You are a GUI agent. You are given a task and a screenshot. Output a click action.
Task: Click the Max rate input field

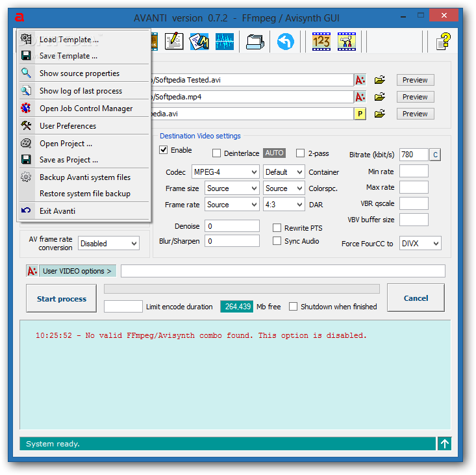pyautogui.click(x=414, y=187)
